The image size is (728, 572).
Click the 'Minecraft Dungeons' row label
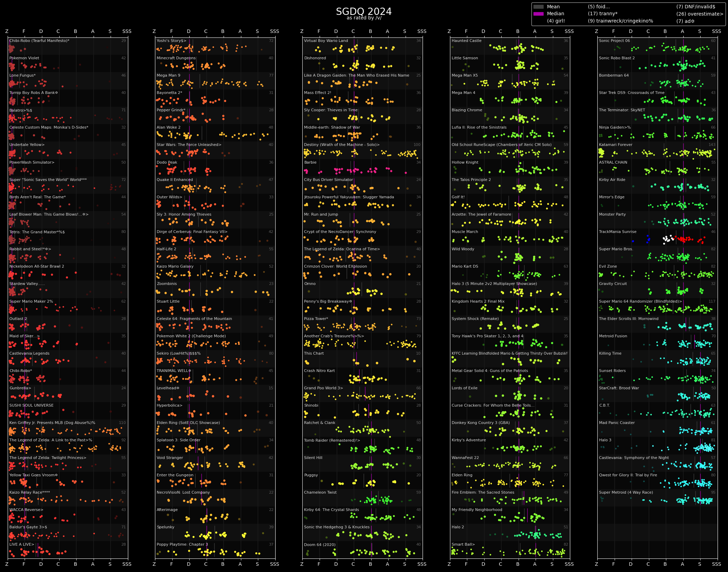point(176,58)
